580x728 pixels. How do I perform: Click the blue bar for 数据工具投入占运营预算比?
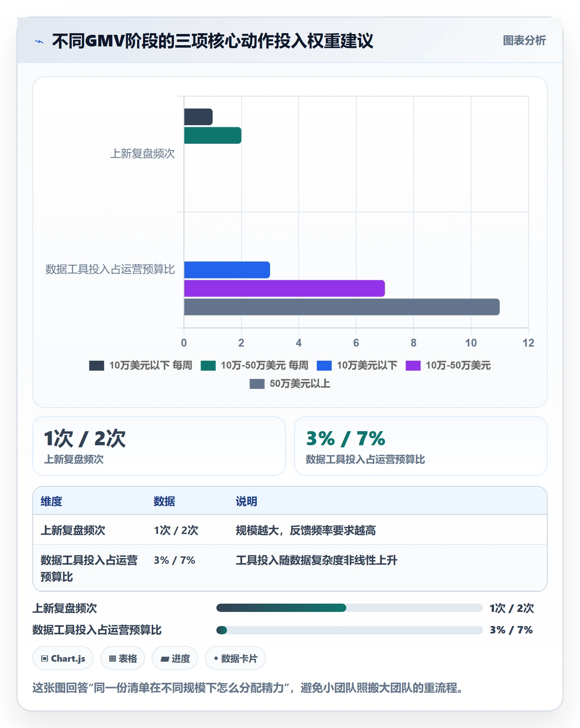tap(227, 270)
